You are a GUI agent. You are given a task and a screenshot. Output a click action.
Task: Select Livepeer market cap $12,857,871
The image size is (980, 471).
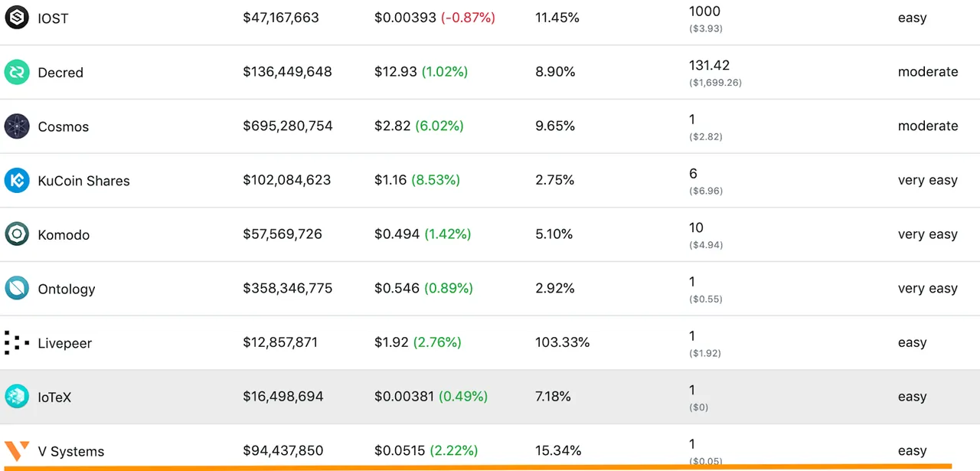280,342
